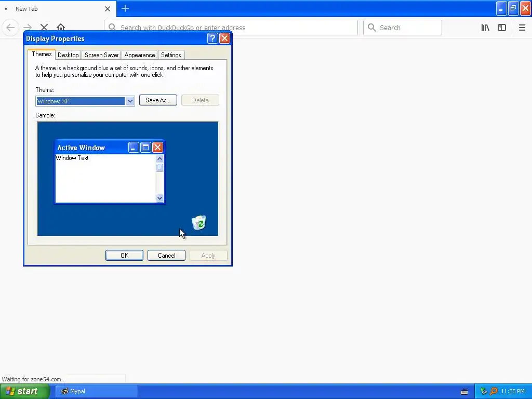Select the New Tab browser tab

pyautogui.click(x=58, y=9)
